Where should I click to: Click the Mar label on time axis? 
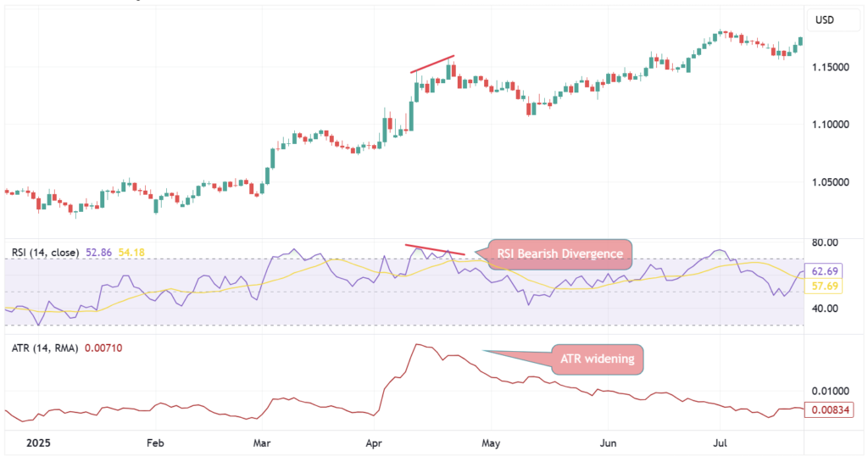(262, 443)
